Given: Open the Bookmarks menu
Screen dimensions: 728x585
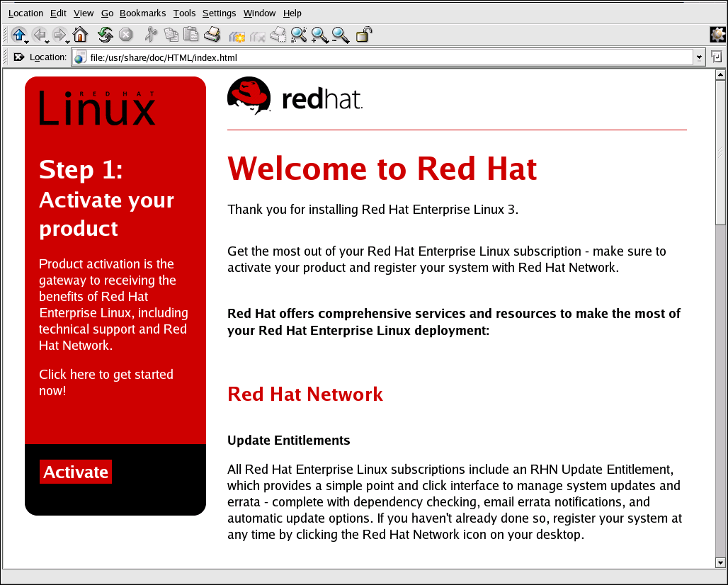Looking at the screenshot, I should pos(142,13).
